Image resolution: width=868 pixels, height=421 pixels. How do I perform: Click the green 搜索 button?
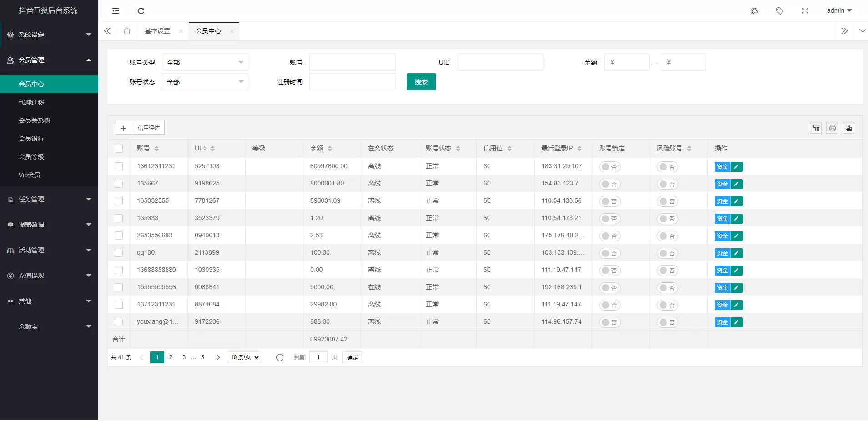(x=421, y=82)
